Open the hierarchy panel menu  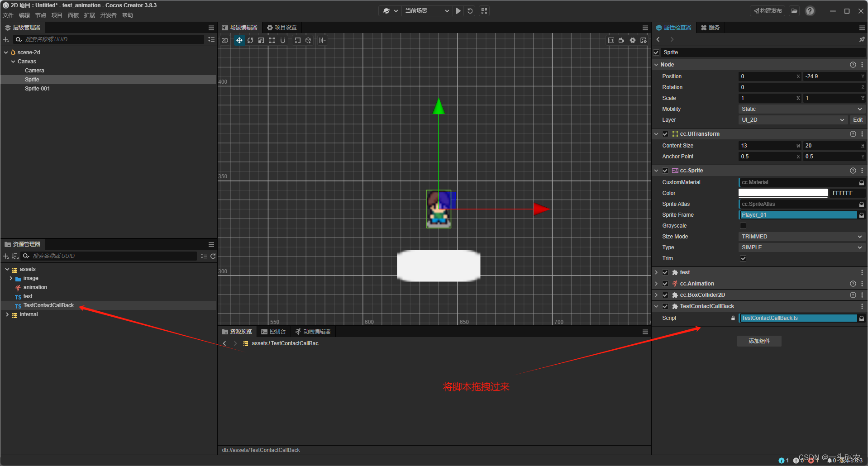tap(211, 28)
